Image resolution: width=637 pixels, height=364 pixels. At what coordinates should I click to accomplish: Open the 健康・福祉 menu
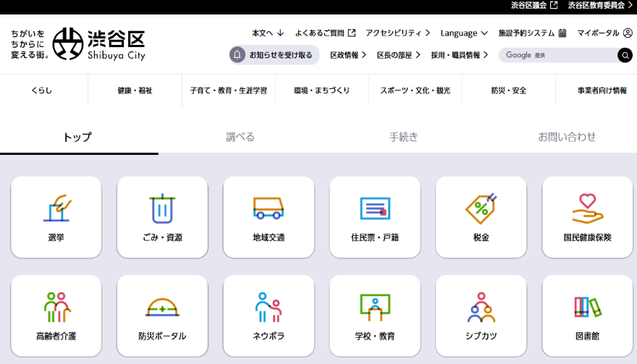[135, 90]
